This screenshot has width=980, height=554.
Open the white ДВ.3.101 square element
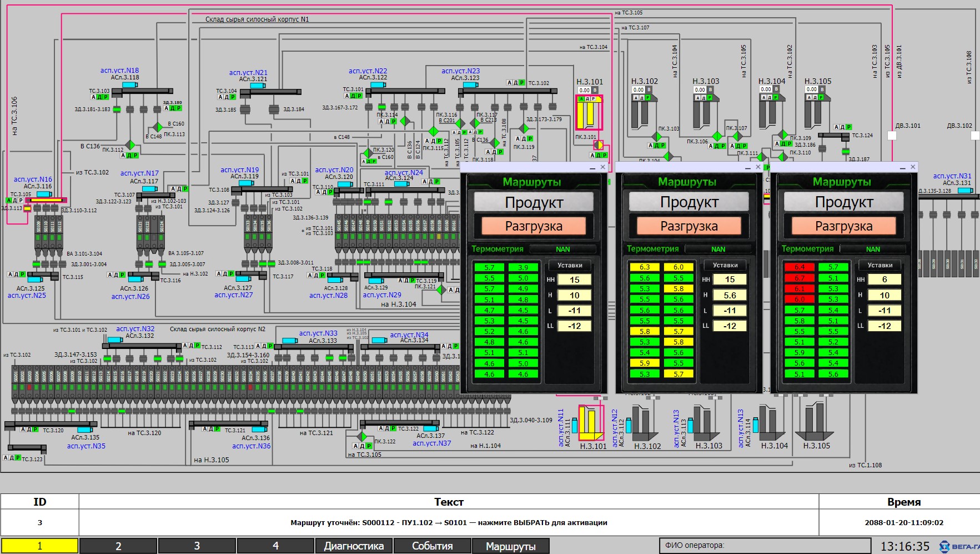(892, 136)
